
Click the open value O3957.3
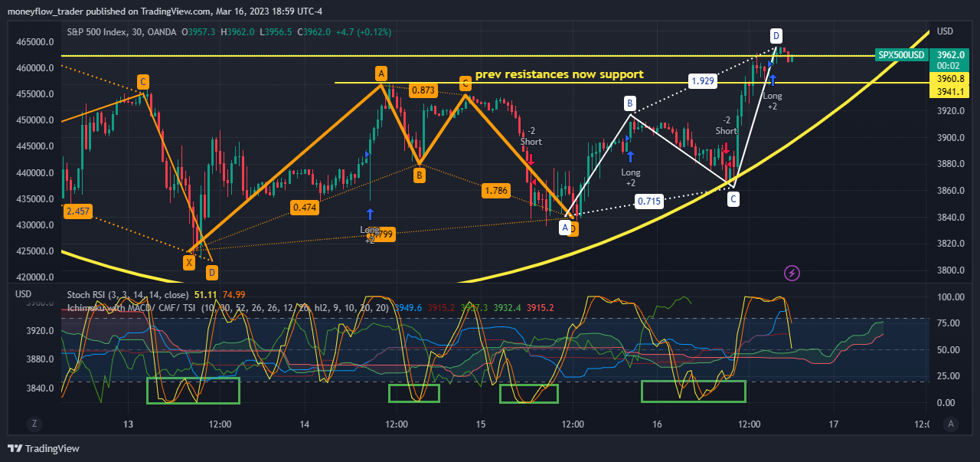(x=198, y=31)
